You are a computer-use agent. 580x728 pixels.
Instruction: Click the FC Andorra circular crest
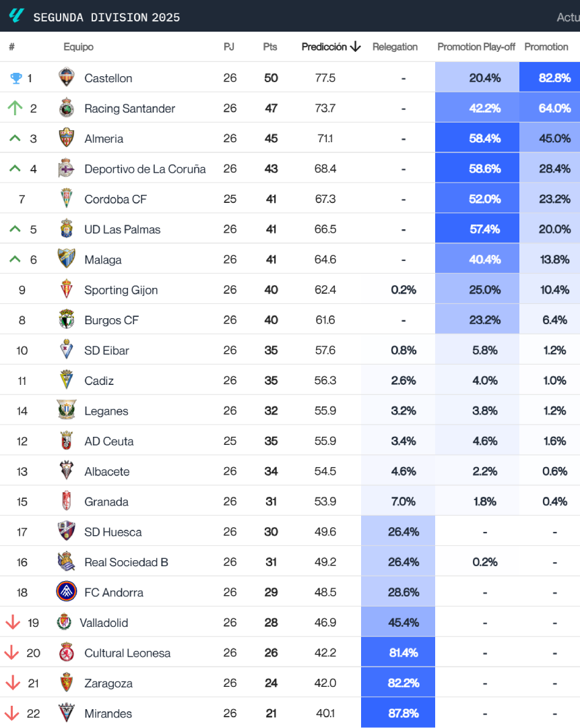[65, 592]
